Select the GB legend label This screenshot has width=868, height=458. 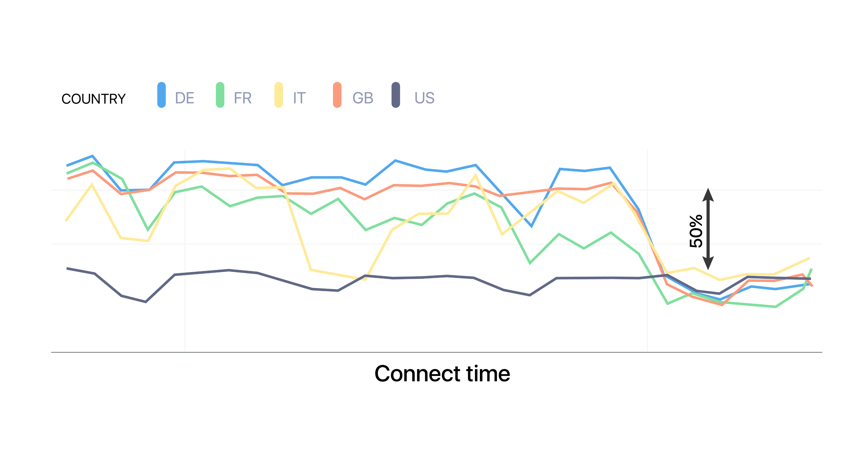(x=363, y=98)
